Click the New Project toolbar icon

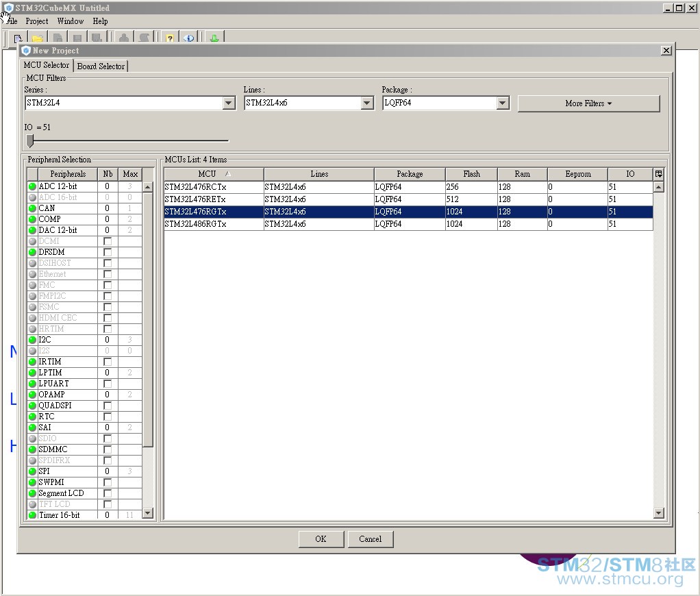click(x=18, y=38)
